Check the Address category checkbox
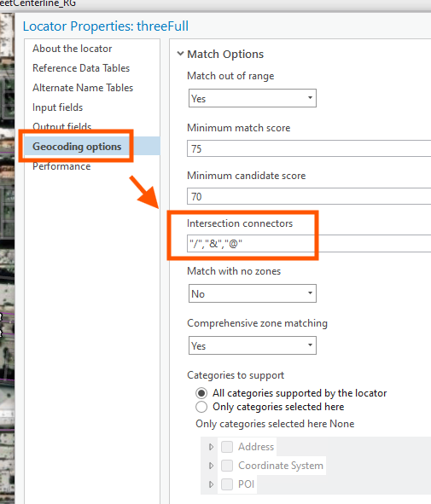This screenshot has width=431, height=504. click(227, 447)
